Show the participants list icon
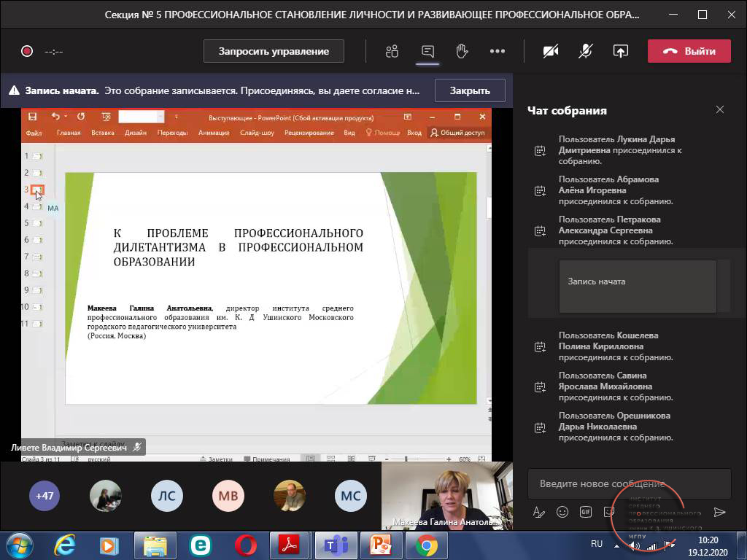This screenshot has height=560, width=747. point(392,51)
